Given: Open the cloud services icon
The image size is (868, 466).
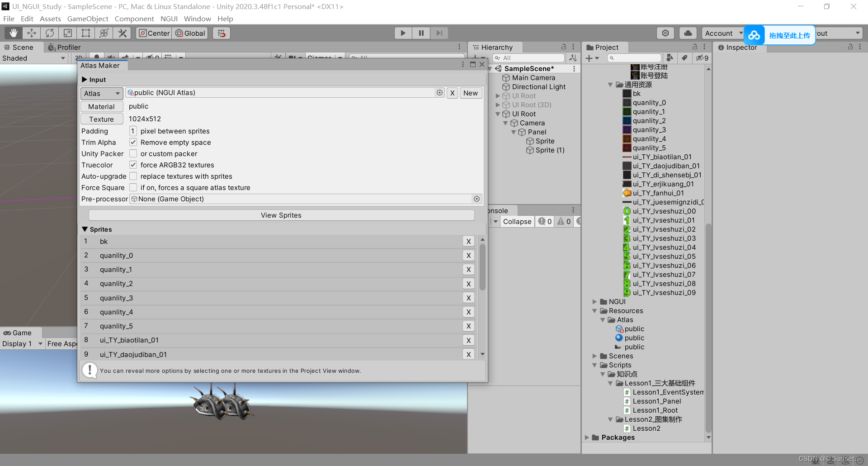Looking at the screenshot, I should click(688, 33).
